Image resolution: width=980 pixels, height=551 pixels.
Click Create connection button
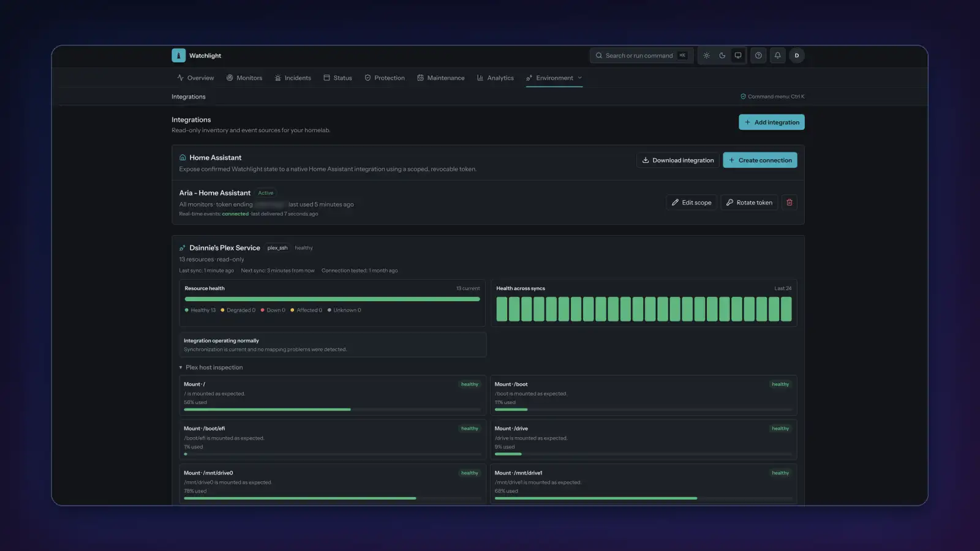tap(760, 160)
